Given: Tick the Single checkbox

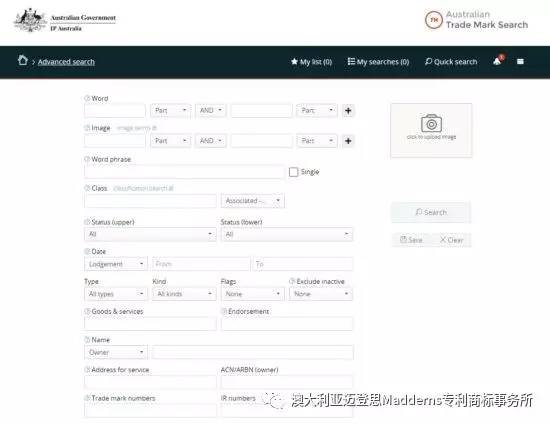Looking at the screenshot, I should point(293,172).
